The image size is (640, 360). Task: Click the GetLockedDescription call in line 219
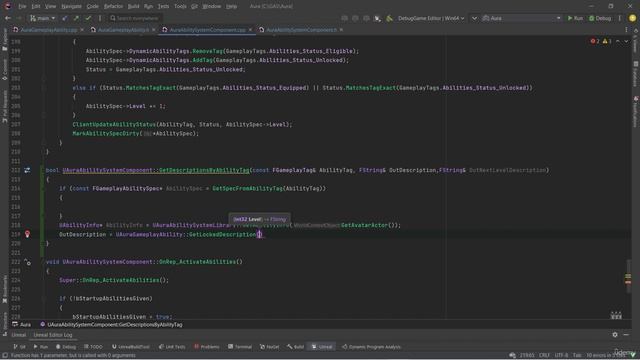coord(222,234)
